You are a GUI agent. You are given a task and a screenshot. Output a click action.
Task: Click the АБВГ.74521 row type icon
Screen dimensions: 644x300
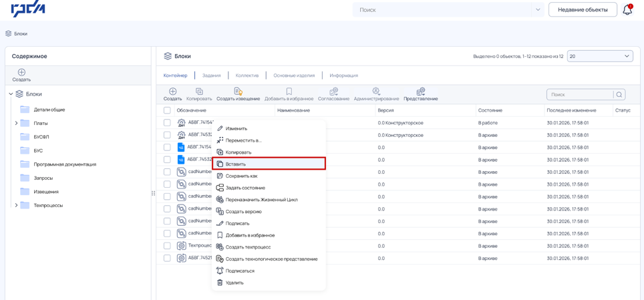tap(181, 258)
